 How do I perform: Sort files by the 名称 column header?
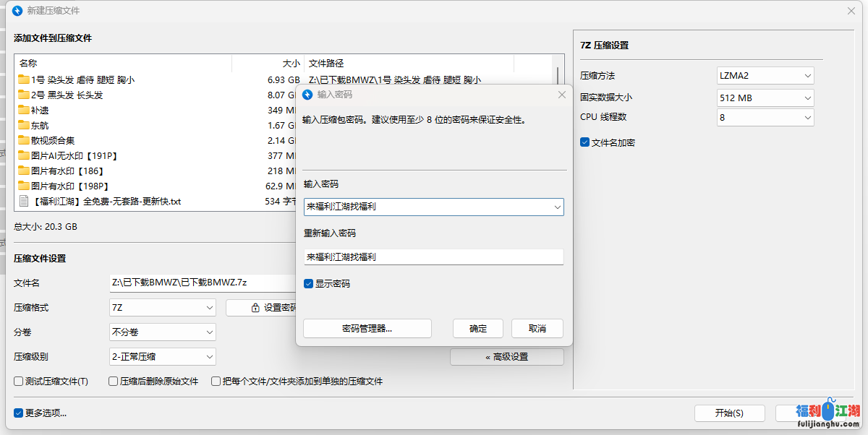(123, 64)
